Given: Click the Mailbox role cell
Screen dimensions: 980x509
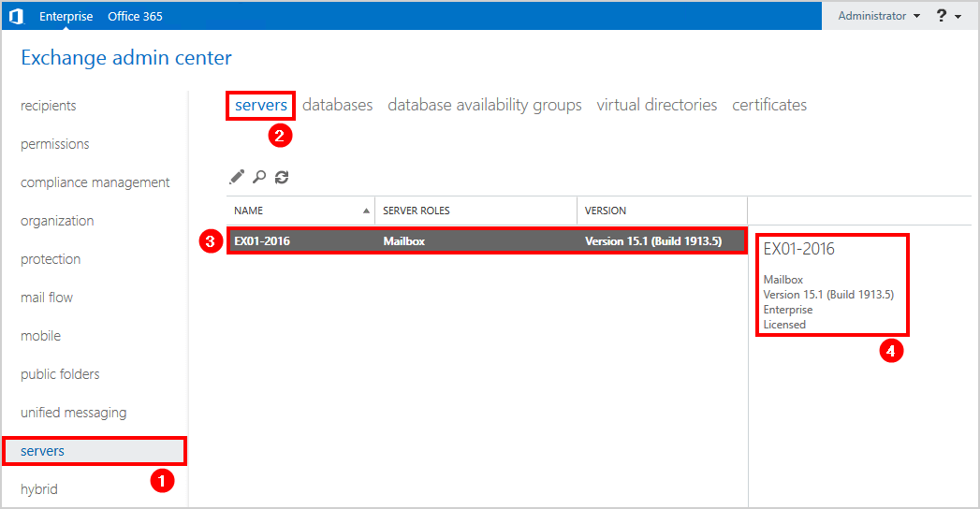Looking at the screenshot, I should (403, 241).
